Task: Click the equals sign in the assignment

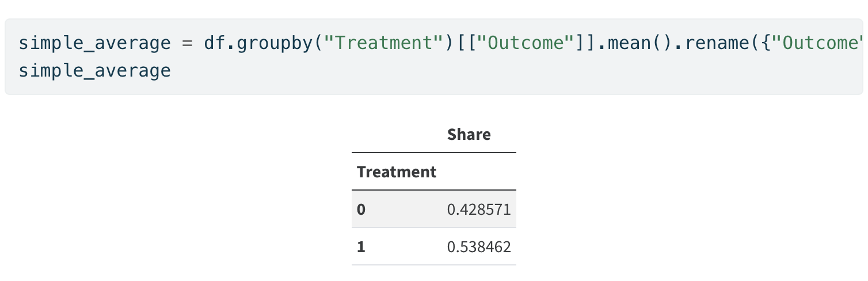Action: pos(187,44)
